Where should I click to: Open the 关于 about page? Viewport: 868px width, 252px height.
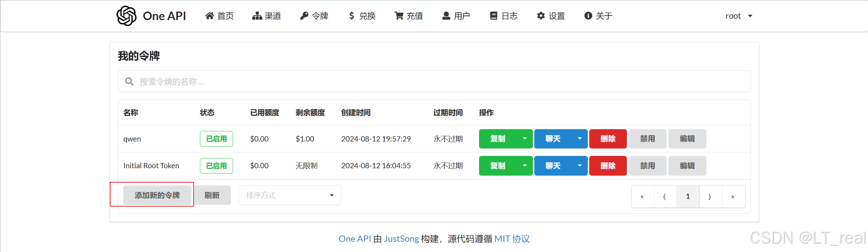point(598,16)
